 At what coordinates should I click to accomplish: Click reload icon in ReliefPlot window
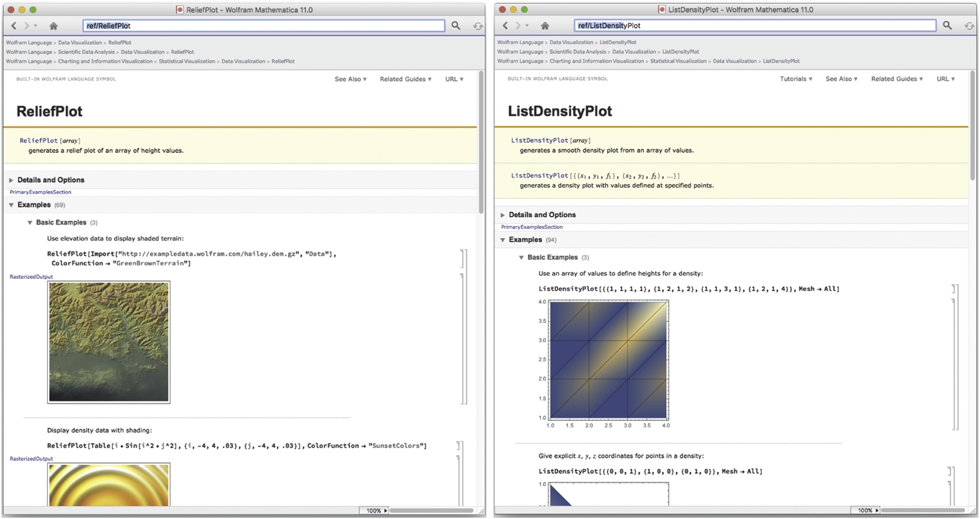tap(478, 26)
